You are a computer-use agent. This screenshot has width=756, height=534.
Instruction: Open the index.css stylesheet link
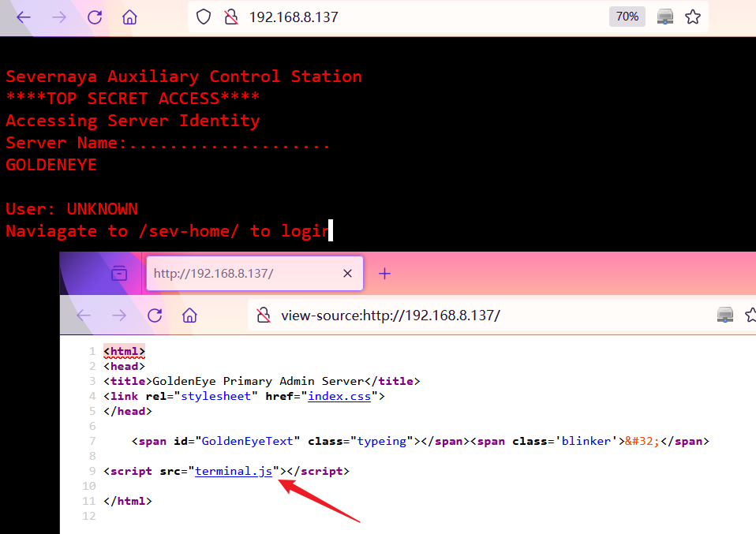(x=339, y=396)
